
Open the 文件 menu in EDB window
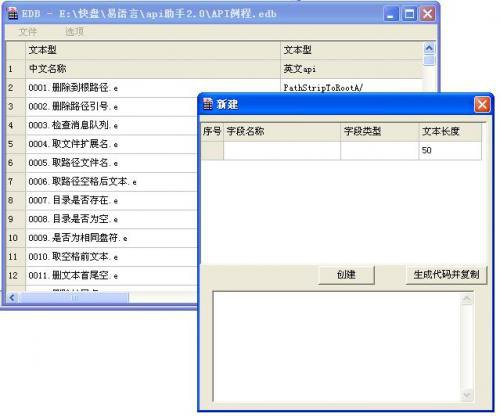(x=27, y=32)
